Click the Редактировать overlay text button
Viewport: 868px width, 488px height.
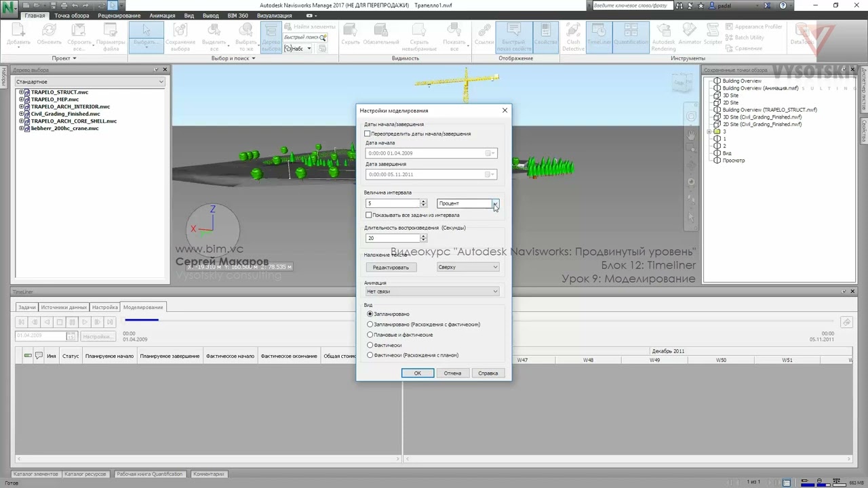click(x=391, y=267)
